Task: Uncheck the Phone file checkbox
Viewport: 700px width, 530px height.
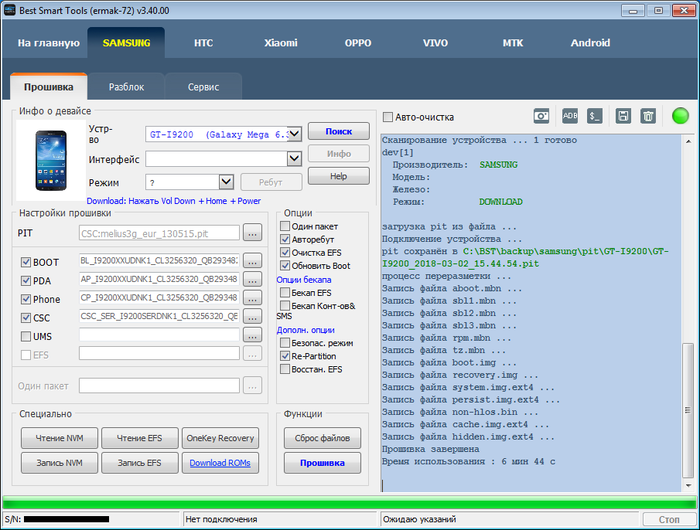Action: (26, 299)
